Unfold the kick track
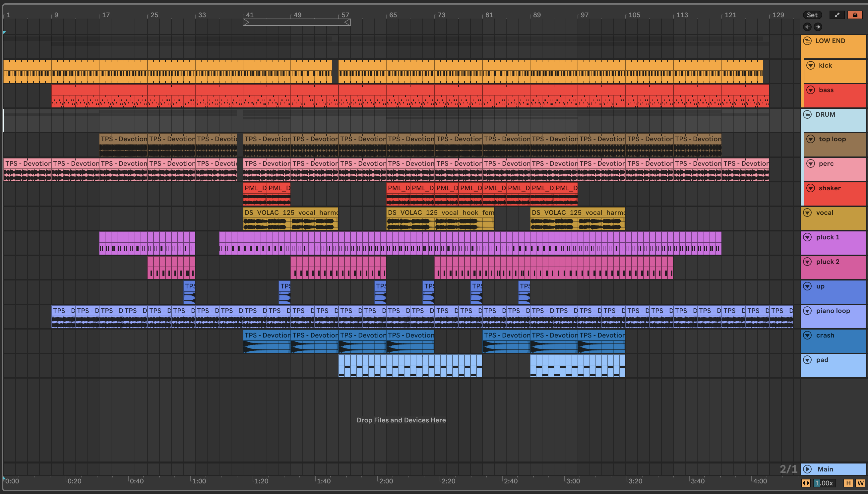The image size is (868, 494). (x=811, y=66)
